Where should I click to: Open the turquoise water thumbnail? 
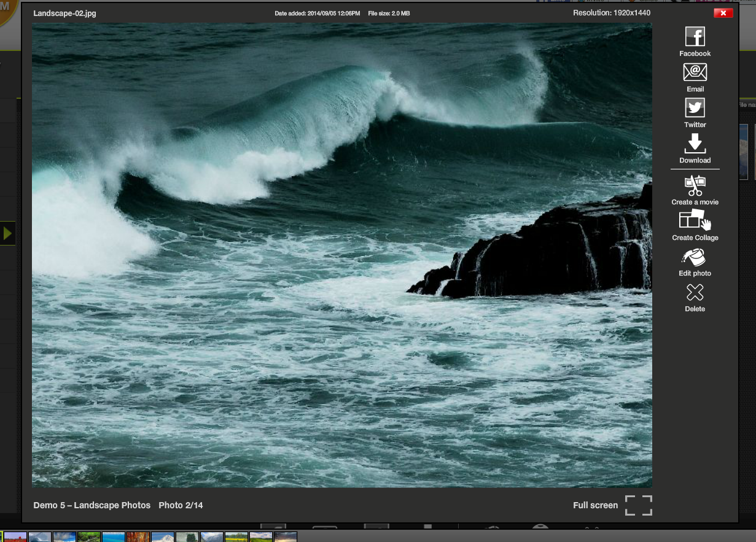[x=114, y=537]
